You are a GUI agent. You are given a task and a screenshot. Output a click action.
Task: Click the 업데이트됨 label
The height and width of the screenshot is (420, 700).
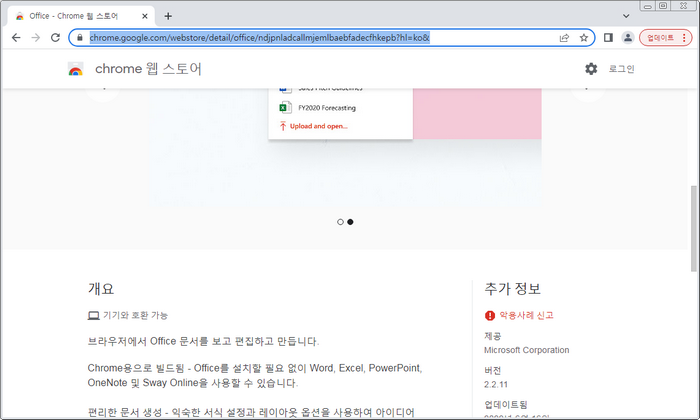click(506, 404)
